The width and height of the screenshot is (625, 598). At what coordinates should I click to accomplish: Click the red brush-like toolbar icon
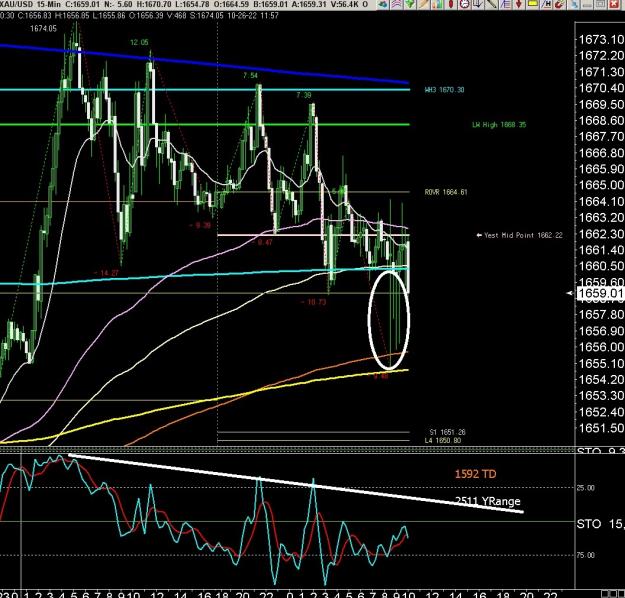click(x=560, y=4)
